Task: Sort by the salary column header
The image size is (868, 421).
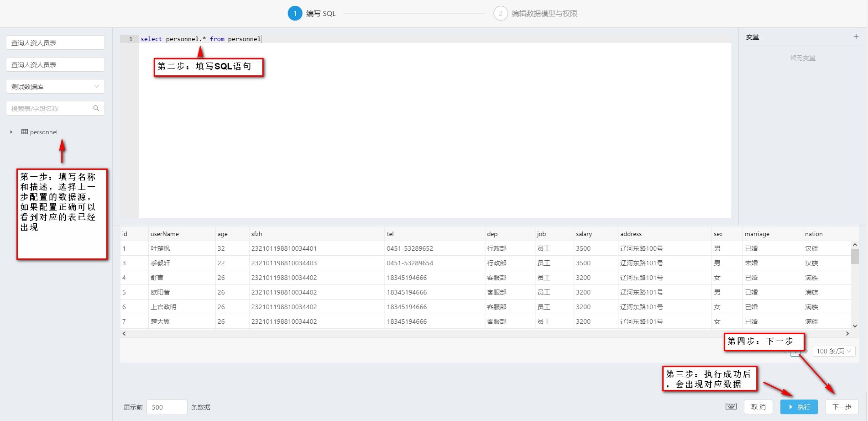Action: (x=584, y=234)
